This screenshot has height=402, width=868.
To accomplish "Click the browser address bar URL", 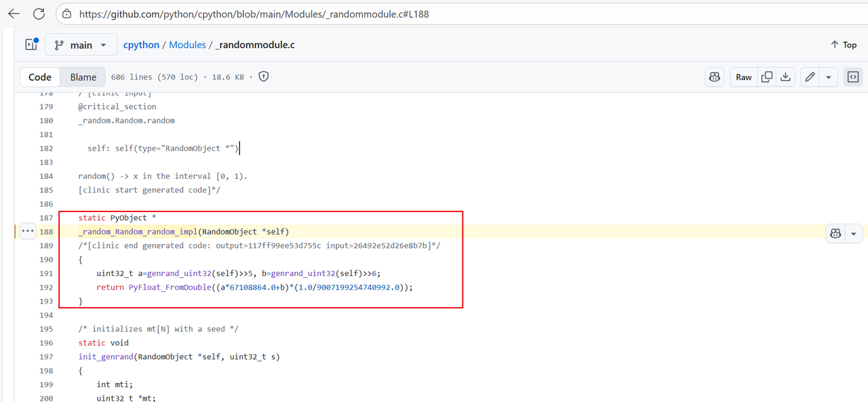I will tap(254, 14).
